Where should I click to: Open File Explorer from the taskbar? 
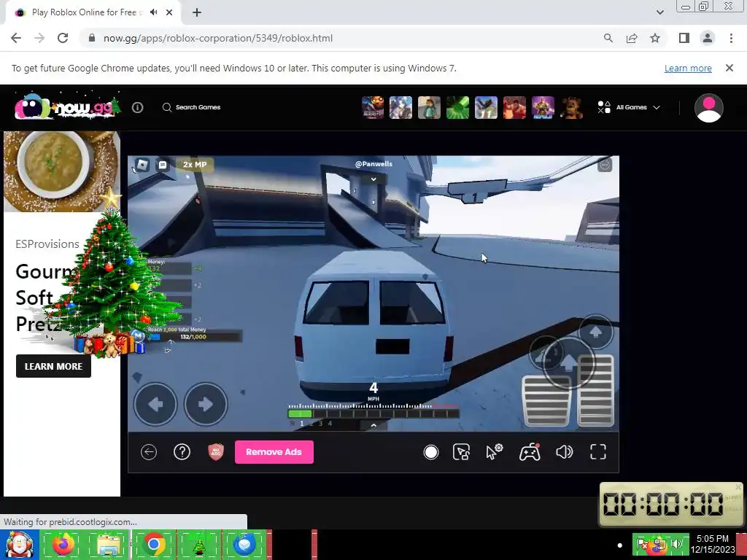pos(108,544)
